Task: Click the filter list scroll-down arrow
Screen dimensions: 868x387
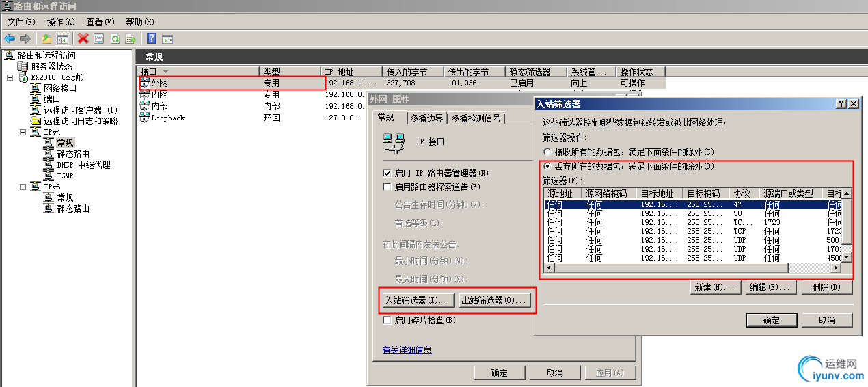Action: (x=847, y=258)
